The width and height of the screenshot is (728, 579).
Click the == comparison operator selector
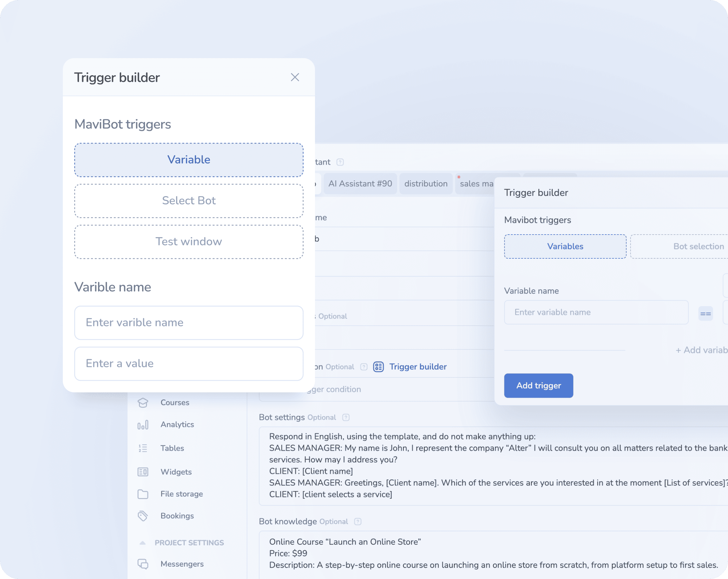(705, 314)
